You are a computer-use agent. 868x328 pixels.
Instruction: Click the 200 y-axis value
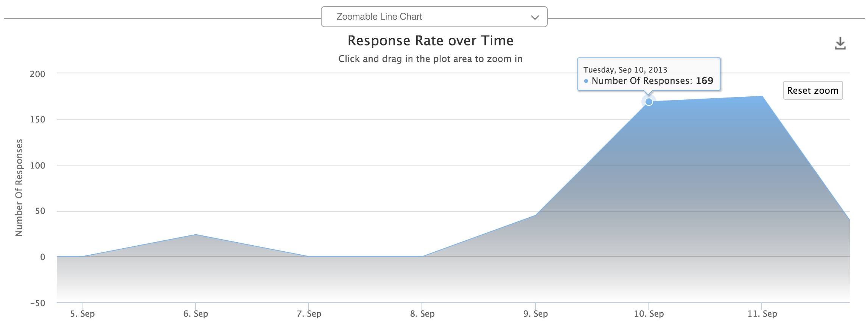37,74
